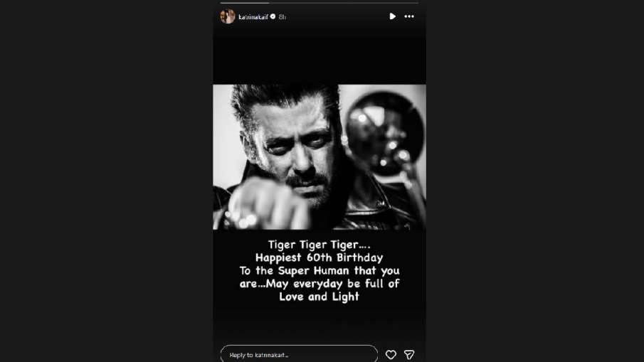Screen dimensions: 644x362
Task: Open the three-dots more options menu
Action: 409,16
